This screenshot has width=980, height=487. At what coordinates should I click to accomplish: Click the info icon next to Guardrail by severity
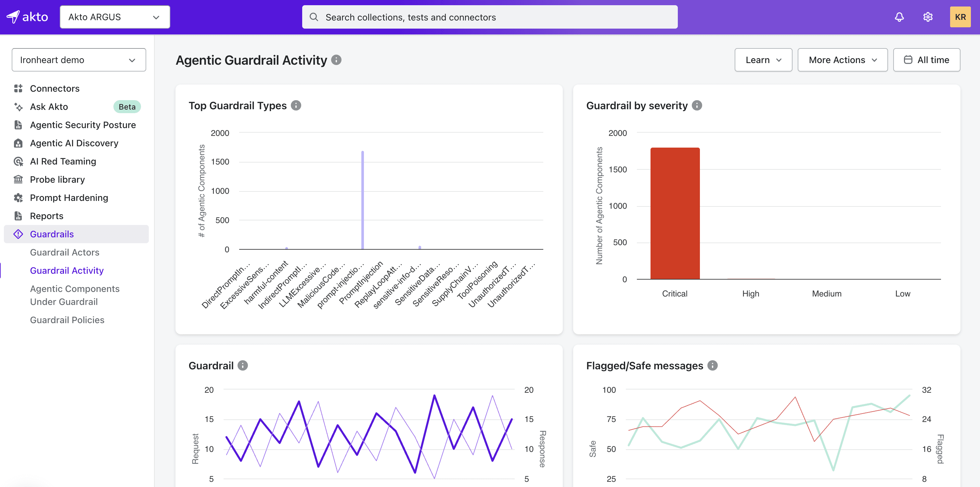pos(697,105)
